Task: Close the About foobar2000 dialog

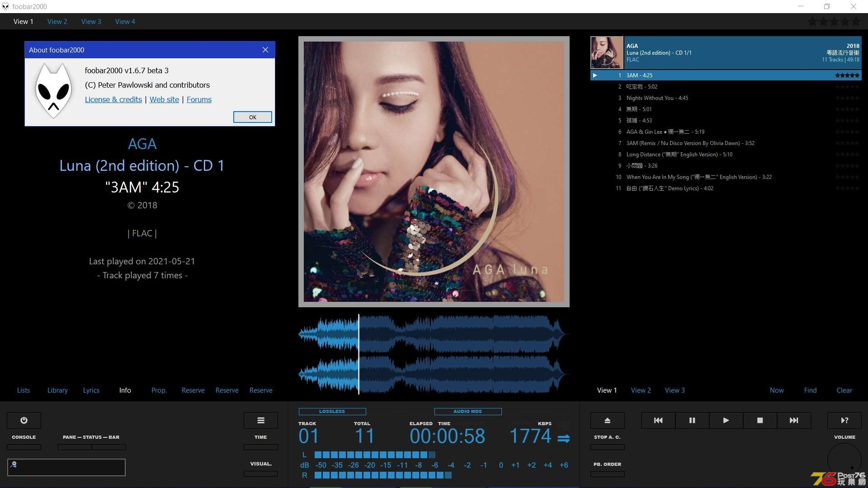Action: [265, 50]
